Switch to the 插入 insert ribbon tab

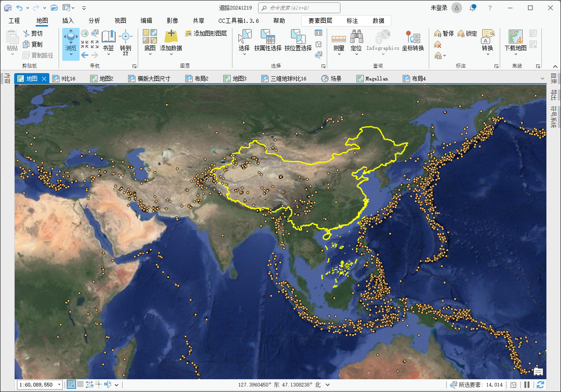click(x=68, y=21)
